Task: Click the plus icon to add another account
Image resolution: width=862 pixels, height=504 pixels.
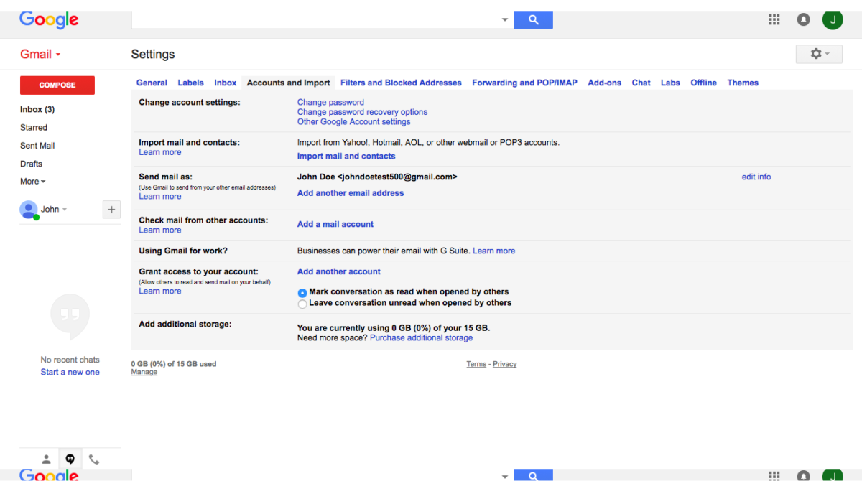Action: (111, 209)
